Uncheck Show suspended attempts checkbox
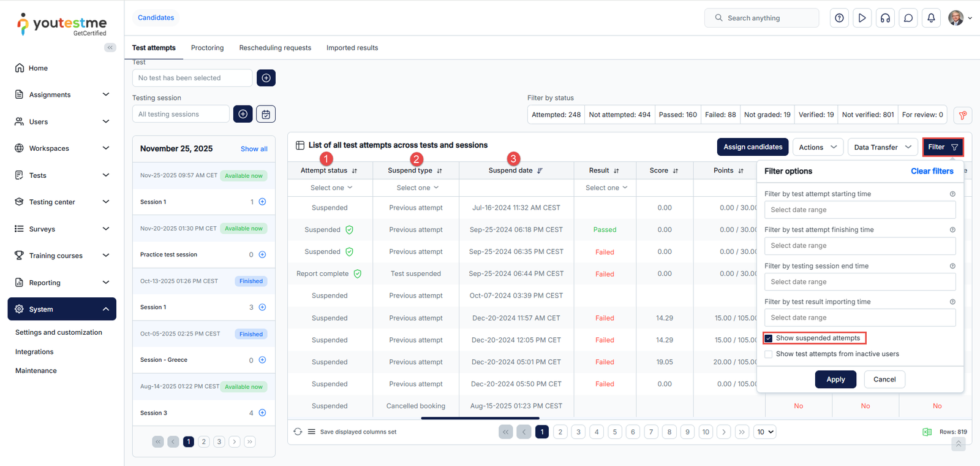The width and height of the screenshot is (980, 466). click(769, 338)
